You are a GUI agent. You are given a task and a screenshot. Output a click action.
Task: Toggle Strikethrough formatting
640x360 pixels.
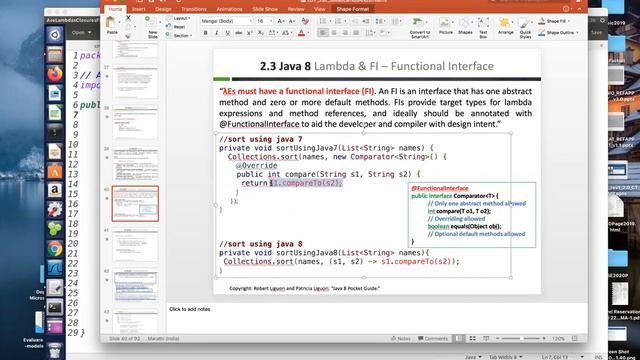[239, 33]
